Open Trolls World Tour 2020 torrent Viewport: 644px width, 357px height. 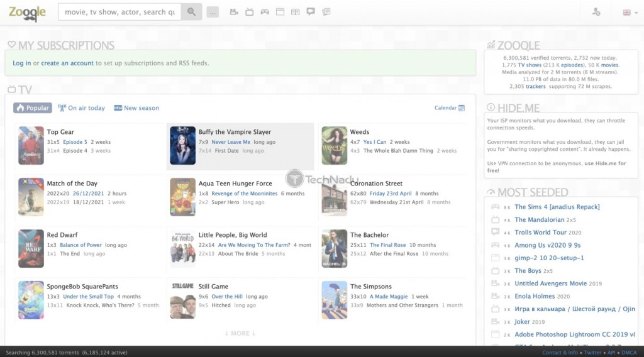click(548, 233)
